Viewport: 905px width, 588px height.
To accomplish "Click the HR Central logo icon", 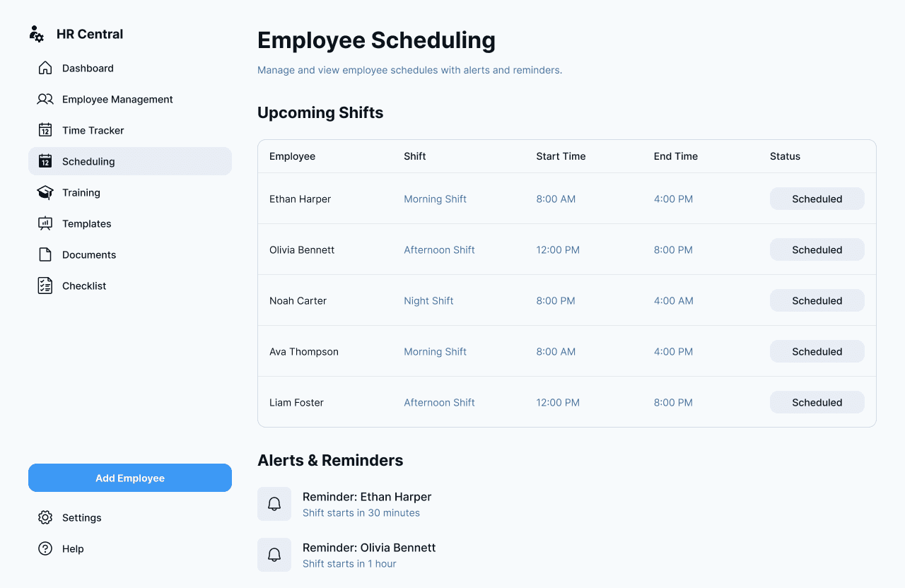I will (36, 33).
